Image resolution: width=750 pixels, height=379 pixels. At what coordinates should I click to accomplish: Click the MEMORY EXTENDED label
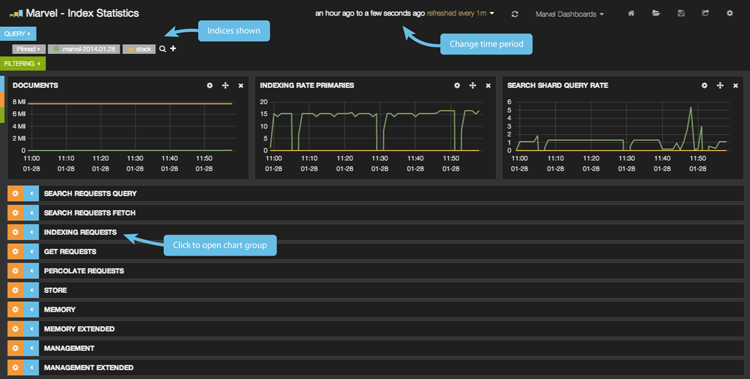click(79, 329)
